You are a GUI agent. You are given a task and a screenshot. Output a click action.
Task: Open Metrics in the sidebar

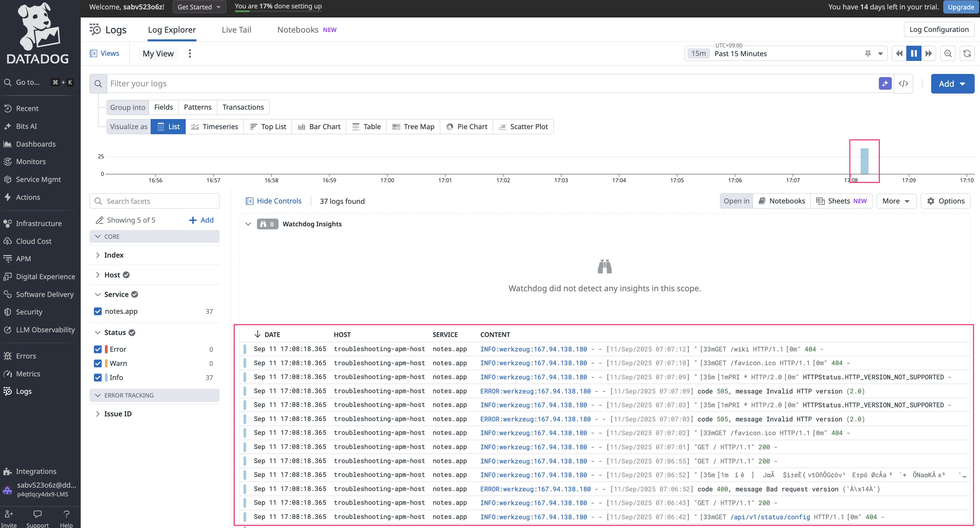(28, 374)
